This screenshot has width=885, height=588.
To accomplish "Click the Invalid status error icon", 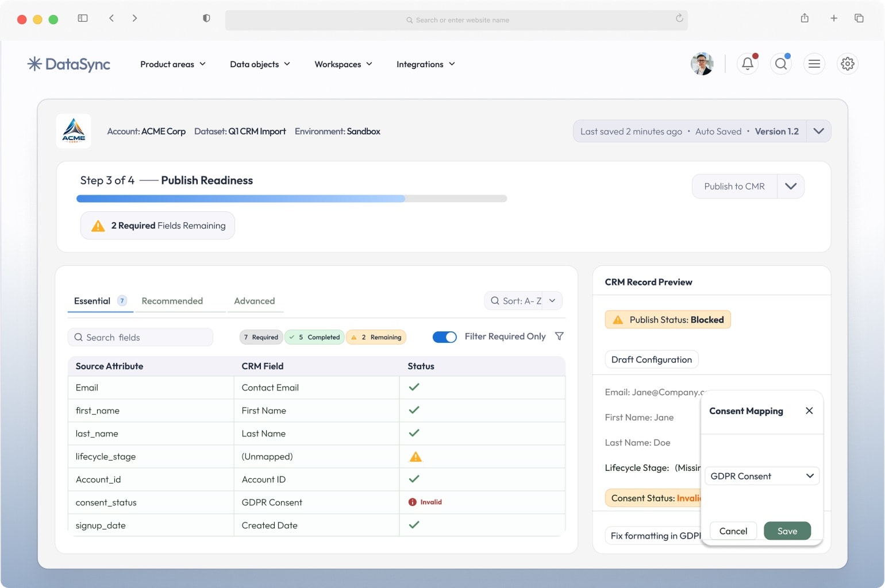I will coord(412,502).
